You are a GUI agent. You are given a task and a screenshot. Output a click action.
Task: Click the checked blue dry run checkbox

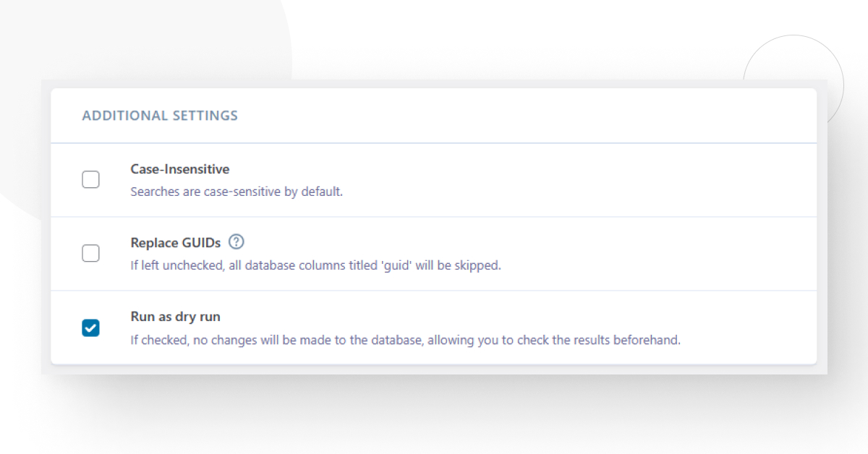(90, 327)
